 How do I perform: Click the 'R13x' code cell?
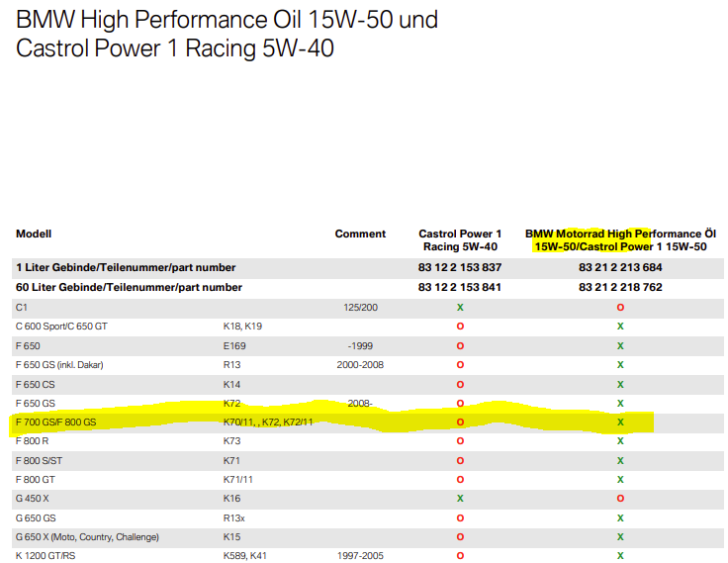click(234, 517)
